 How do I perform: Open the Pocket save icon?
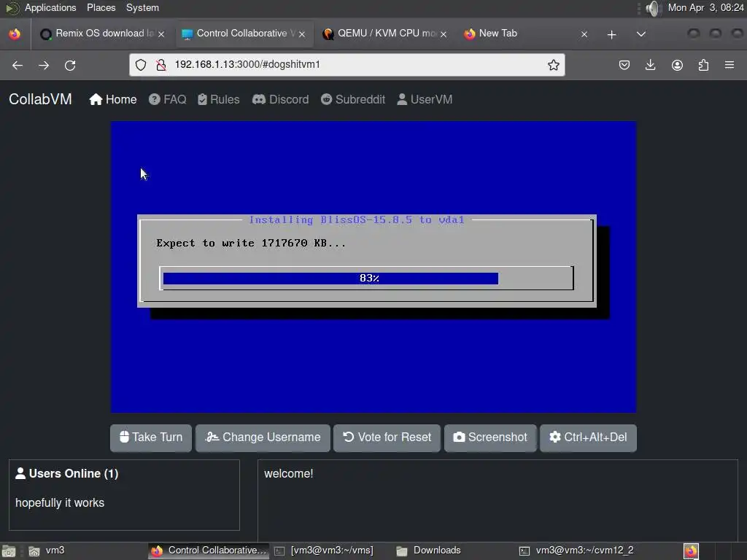[x=624, y=65]
